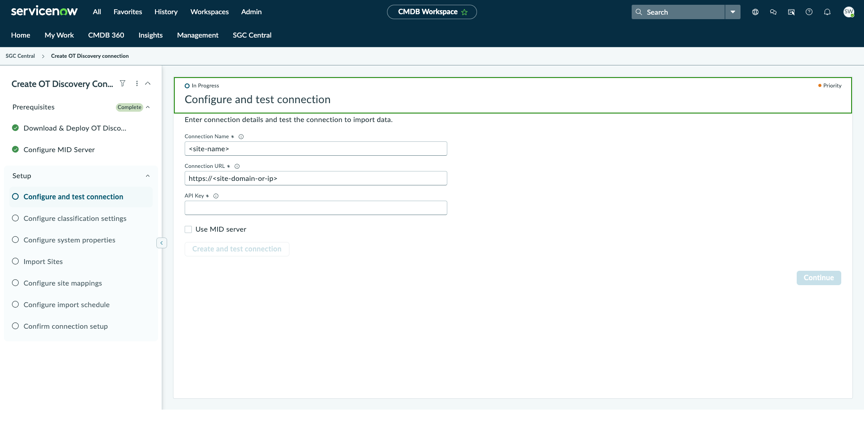This screenshot has width=864, height=431.
Task: Click the Priority indicator
Action: click(x=830, y=85)
